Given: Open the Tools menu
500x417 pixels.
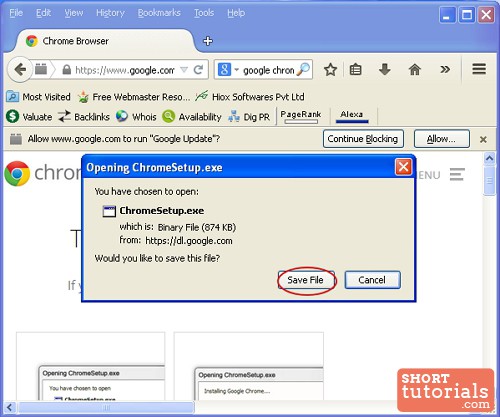Looking at the screenshot, I should [204, 13].
